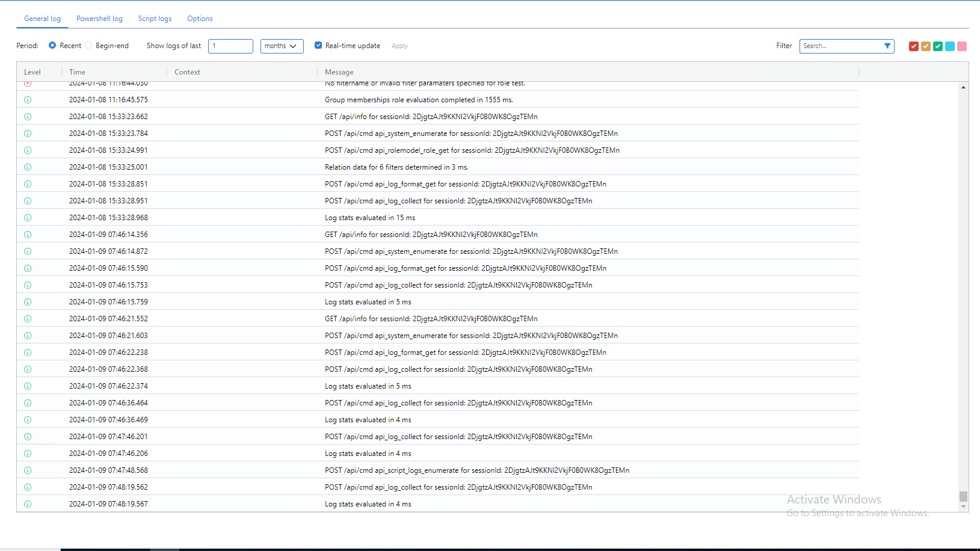Open the Options page
This screenshot has width=980, height=551.
click(200, 19)
